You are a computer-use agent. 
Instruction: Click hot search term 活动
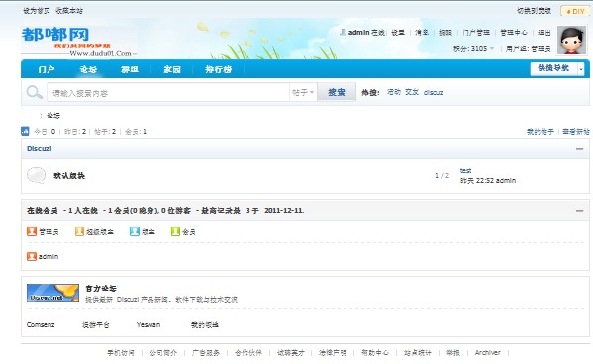point(394,92)
